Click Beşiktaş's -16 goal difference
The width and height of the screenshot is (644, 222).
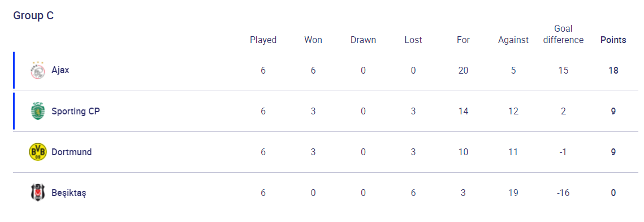point(564,193)
